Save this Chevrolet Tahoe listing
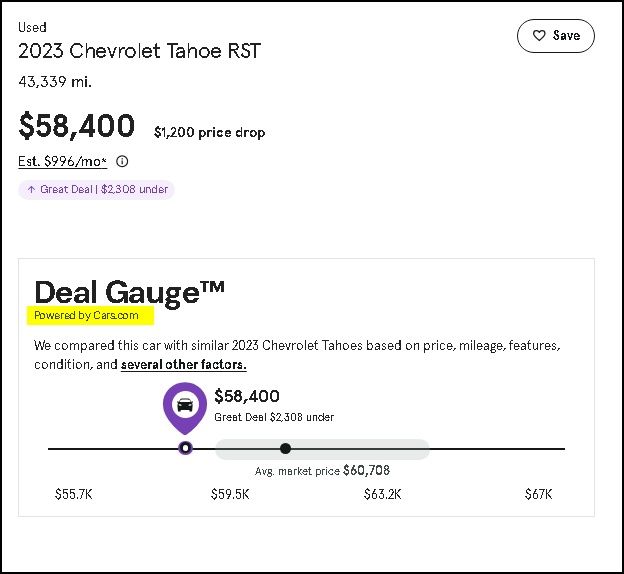The image size is (624, 574). click(556, 36)
